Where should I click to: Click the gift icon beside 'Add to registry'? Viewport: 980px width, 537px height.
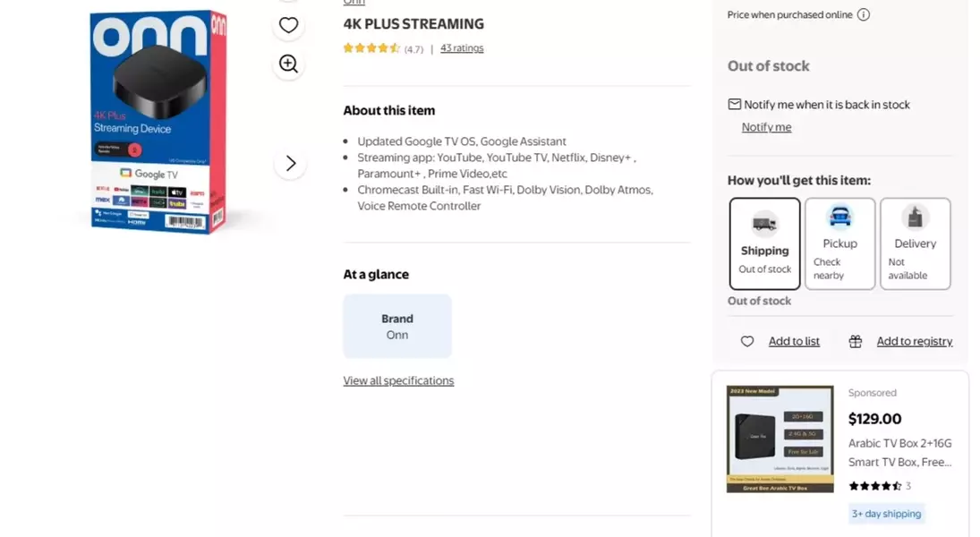coord(856,341)
